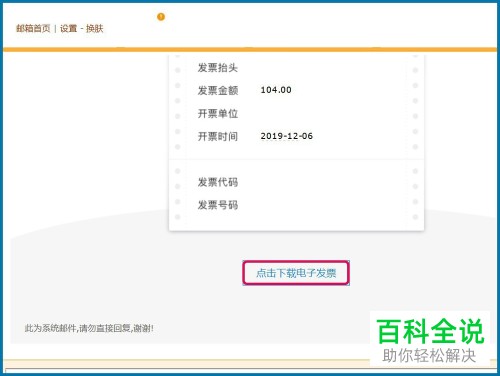Screen dimensions: 500x376
Task: Click the orange notification icon
Action: tap(161, 17)
